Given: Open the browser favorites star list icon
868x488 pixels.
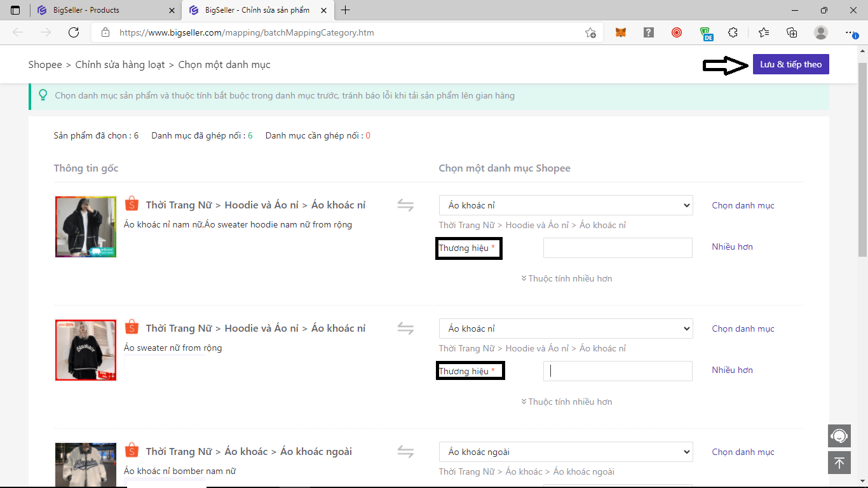Looking at the screenshot, I should [x=763, y=32].
